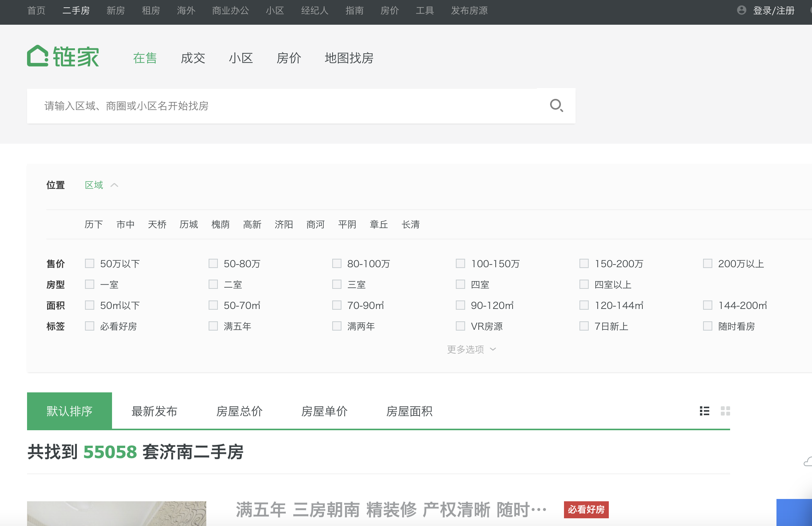Check the 必看好房 tag checkbox
The height and width of the screenshot is (526, 812).
[x=90, y=326]
